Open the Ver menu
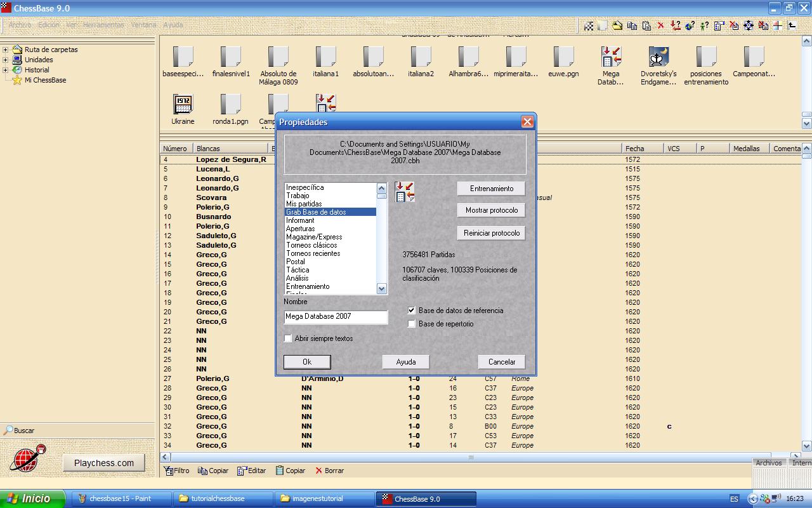Image resolution: width=812 pixels, height=508 pixels. (72, 25)
